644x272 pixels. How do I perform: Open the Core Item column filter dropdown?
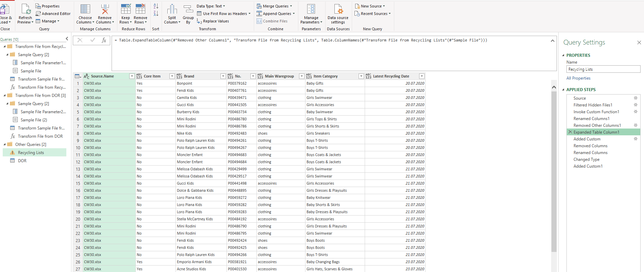pyautogui.click(x=172, y=76)
